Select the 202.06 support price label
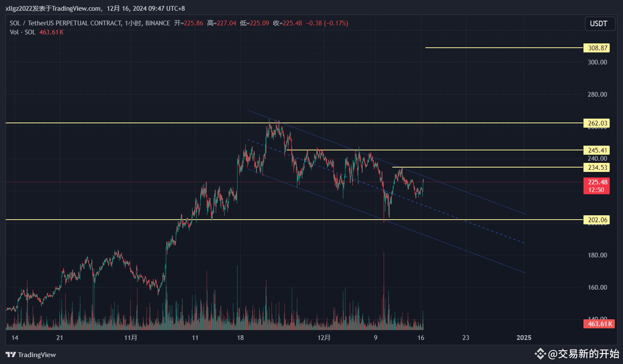Screen dimensions: 623x364 click(596, 220)
